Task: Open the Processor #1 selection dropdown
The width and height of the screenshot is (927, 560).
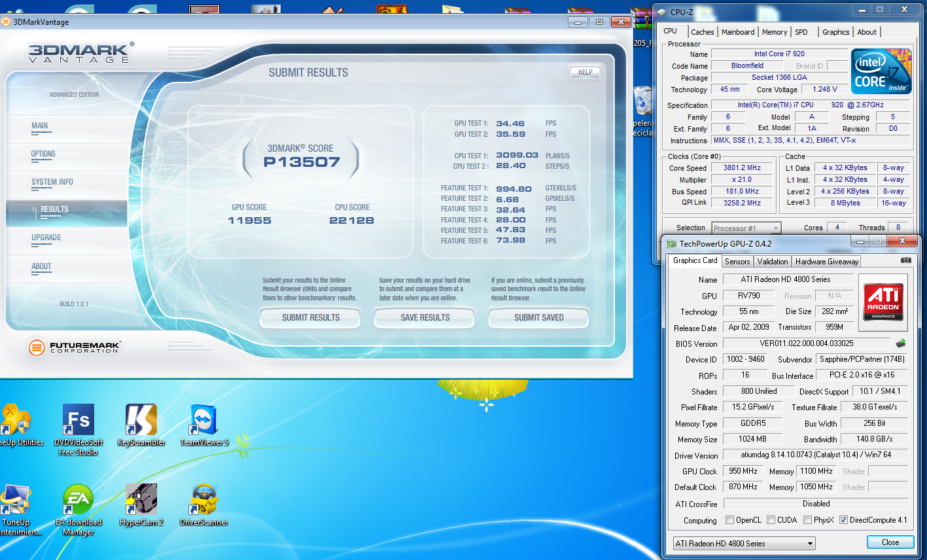Action: point(746,228)
